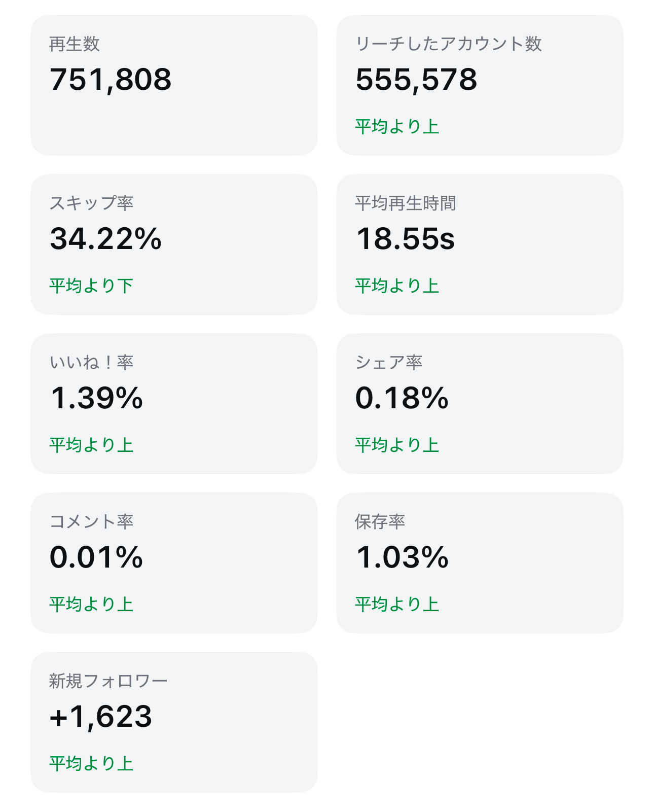Click the +1,623 new followers value
Viewport: 654px width, 812px height.
point(101,717)
